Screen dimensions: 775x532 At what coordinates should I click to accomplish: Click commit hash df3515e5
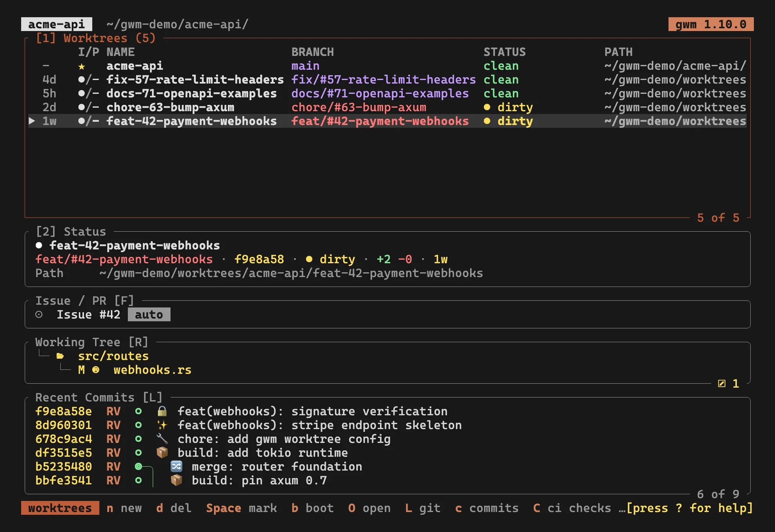(x=63, y=453)
